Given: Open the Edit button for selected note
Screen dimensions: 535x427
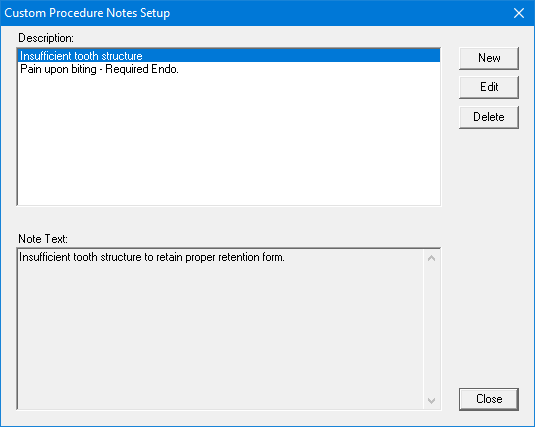Looking at the screenshot, I should tap(489, 87).
